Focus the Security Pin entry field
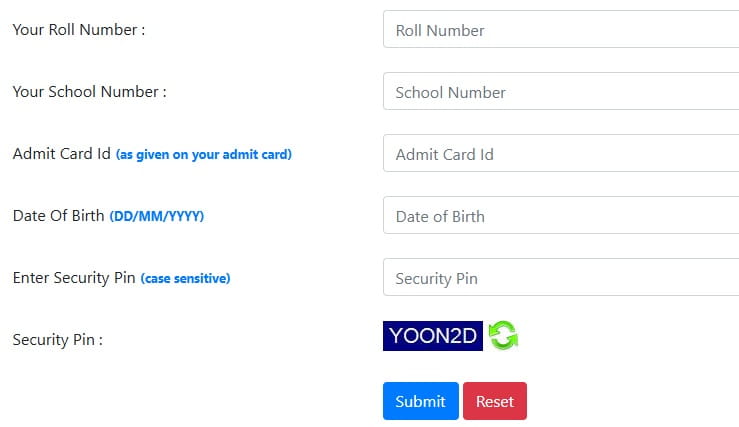This screenshot has width=739, height=427. tap(560, 278)
